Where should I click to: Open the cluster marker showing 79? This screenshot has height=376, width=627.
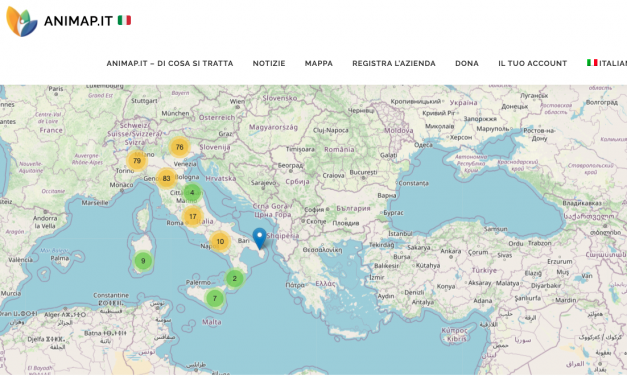[137, 161]
